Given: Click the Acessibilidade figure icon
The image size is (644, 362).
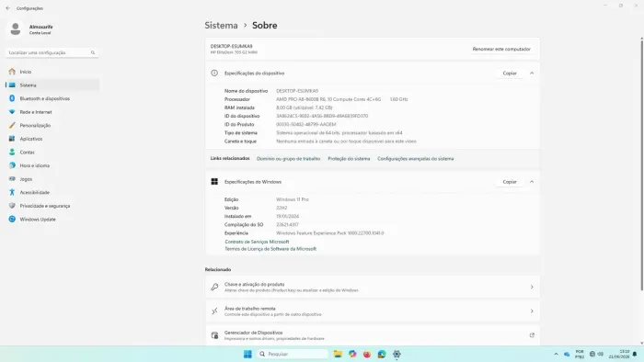Looking at the screenshot, I should click(12, 192).
